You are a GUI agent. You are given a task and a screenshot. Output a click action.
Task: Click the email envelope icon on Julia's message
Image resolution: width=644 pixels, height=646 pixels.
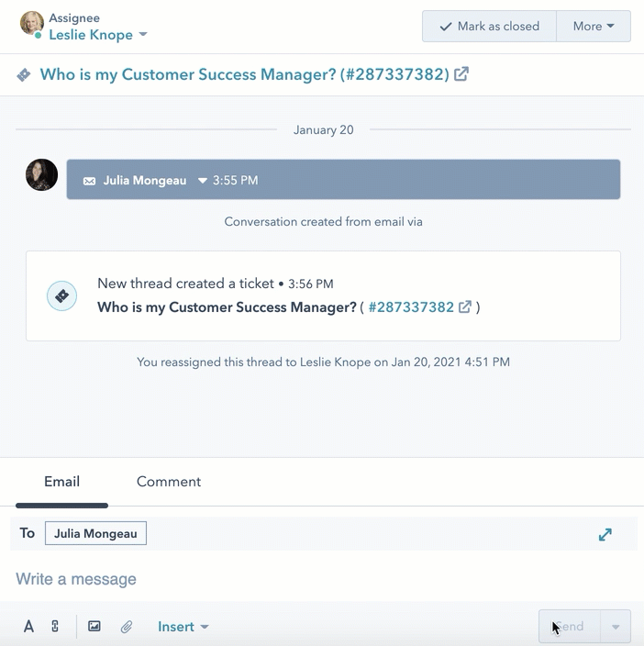pos(89,181)
